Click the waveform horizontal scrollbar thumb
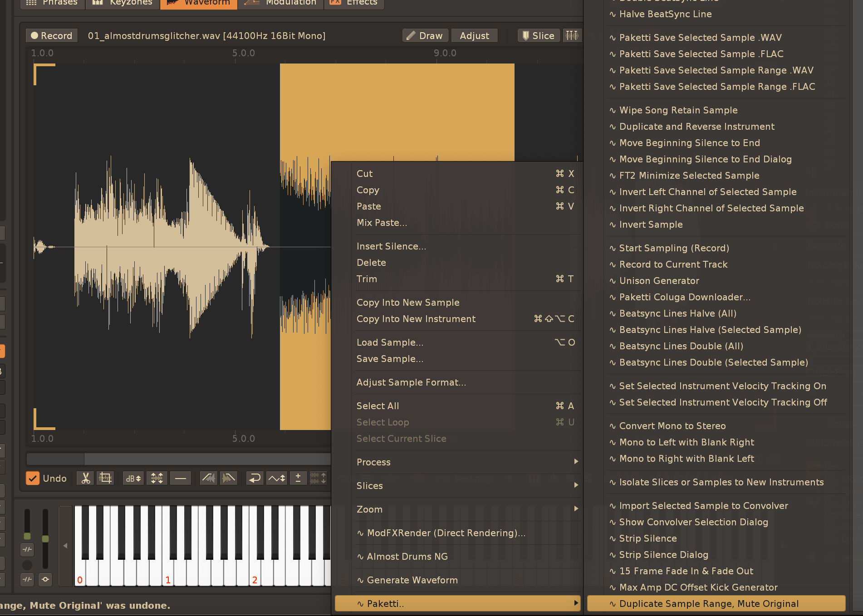The width and height of the screenshot is (863, 616). [x=55, y=459]
